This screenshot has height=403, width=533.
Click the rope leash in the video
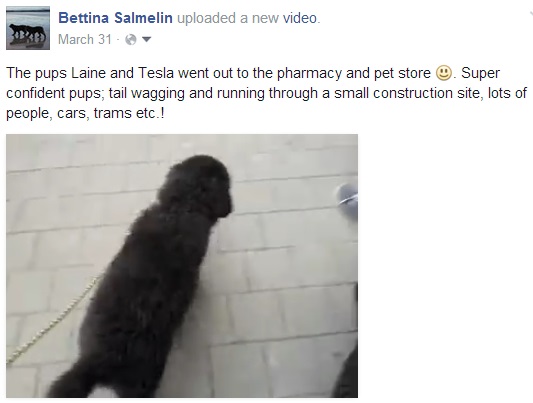(x=51, y=321)
